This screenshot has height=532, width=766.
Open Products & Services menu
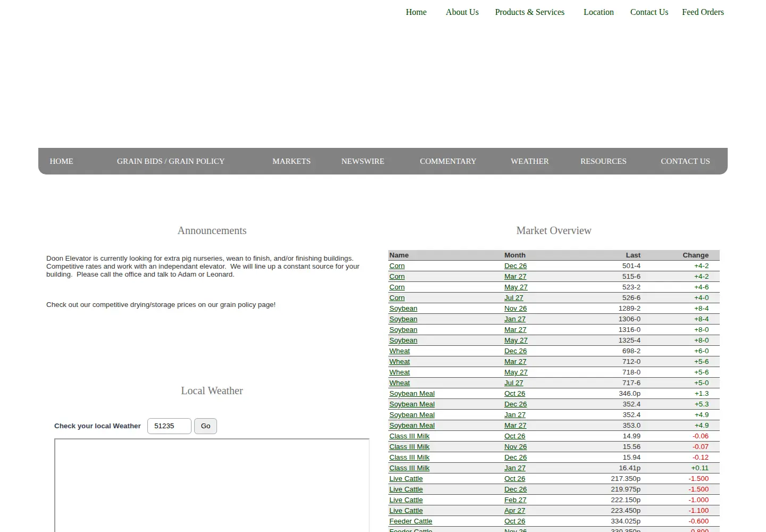click(x=530, y=12)
